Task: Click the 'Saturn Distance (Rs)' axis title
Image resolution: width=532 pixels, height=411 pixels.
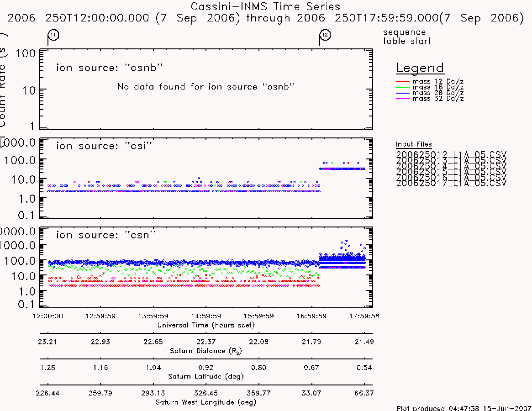Action: tap(206, 351)
